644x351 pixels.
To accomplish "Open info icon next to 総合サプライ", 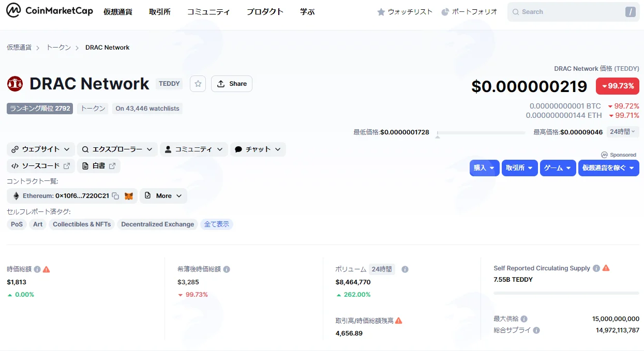I will point(536,330).
